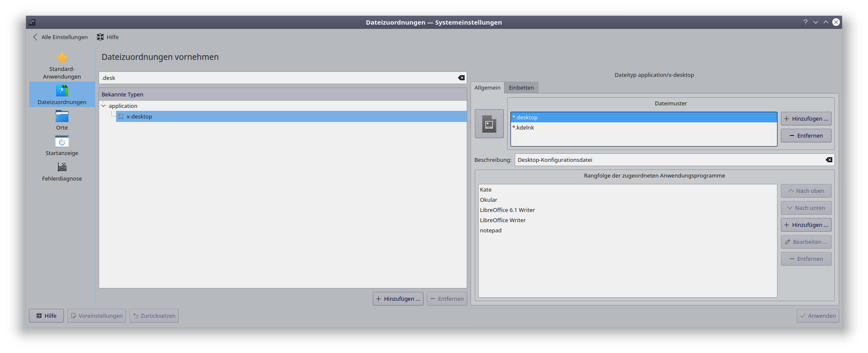Viewport: 868px width, 353px height.
Task: Select LibreOffice 6.1 Writer entry
Action: tap(628, 210)
